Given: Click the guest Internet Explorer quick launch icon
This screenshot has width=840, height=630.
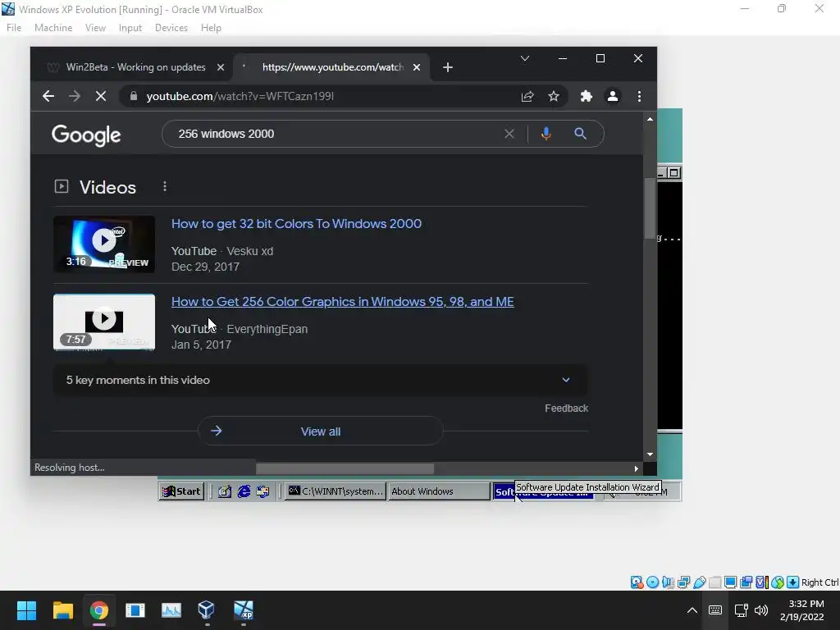Looking at the screenshot, I should pos(244,491).
